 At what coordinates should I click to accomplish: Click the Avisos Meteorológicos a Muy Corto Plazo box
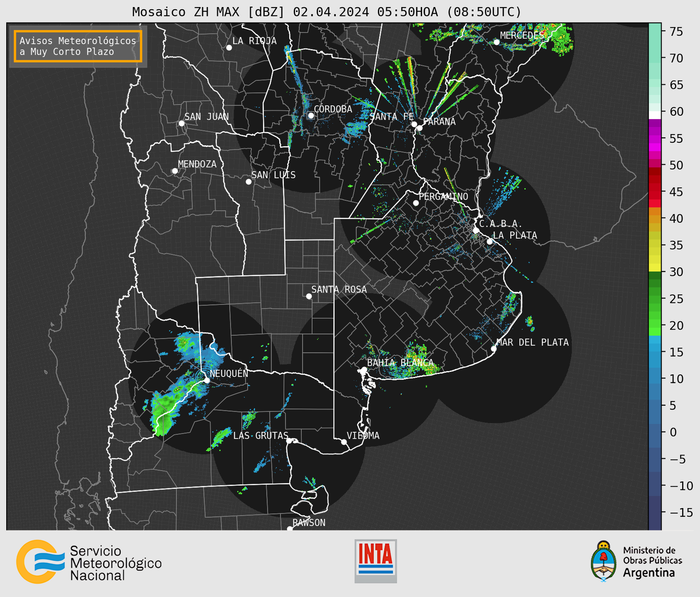point(78,46)
